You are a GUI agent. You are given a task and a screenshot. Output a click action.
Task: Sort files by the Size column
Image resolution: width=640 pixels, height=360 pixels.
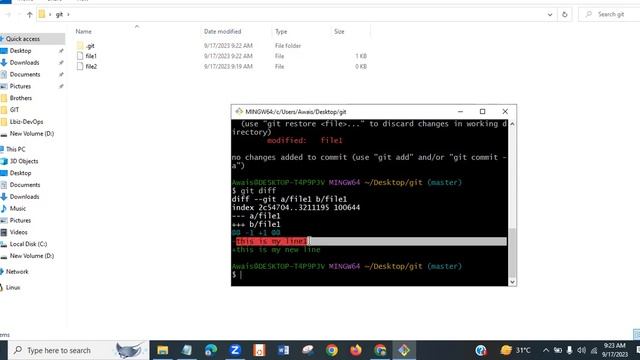[339, 31]
